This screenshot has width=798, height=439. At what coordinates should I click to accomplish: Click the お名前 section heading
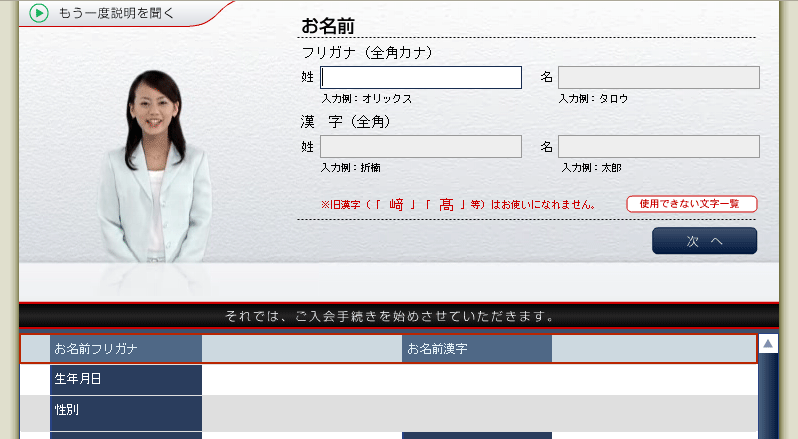pyautogui.click(x=328, y=27)
